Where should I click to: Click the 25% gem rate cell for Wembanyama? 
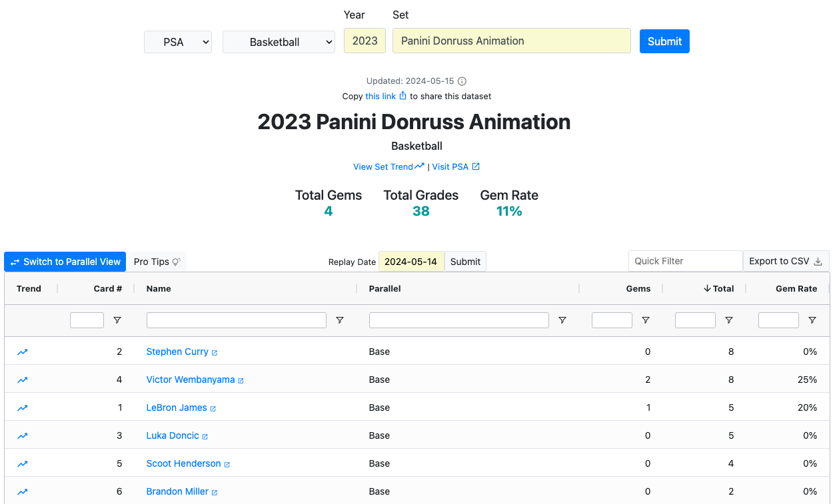[807, 379]
